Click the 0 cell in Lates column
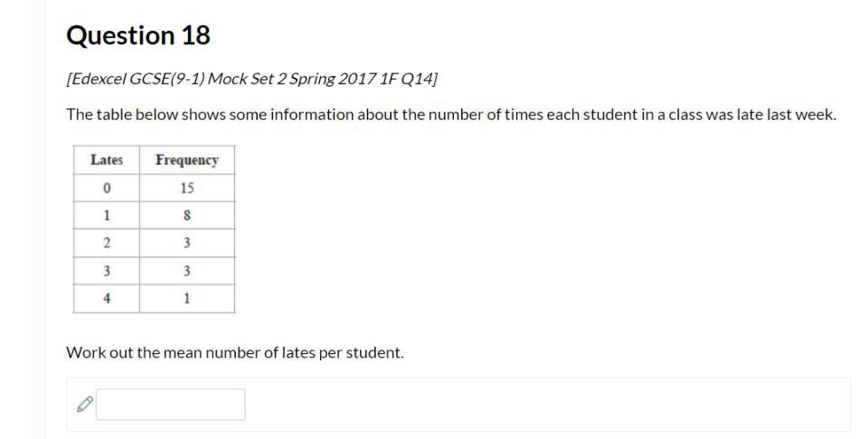868x439 pixels. point(107,188)
